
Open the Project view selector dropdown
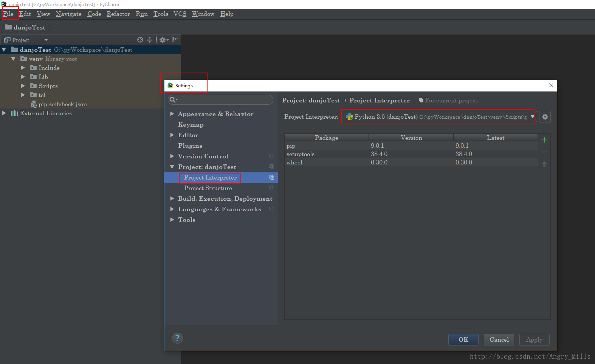(x=46, y=40)
